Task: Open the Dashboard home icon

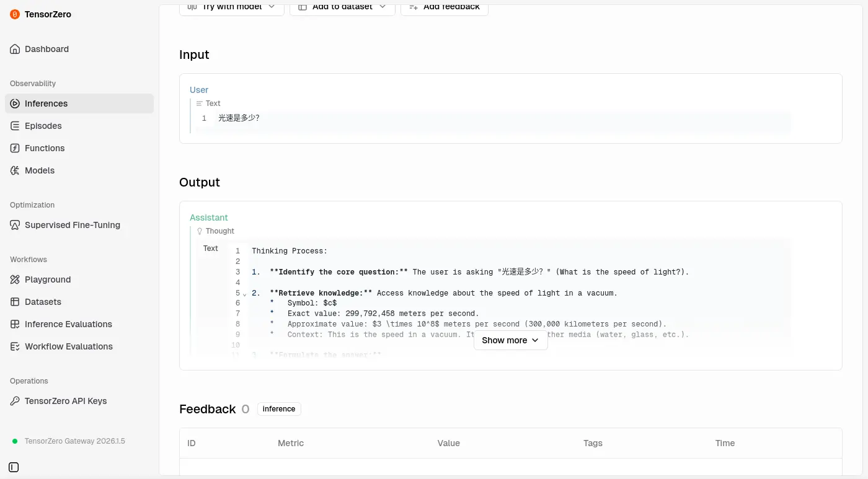Action: [x=15, y=49]
